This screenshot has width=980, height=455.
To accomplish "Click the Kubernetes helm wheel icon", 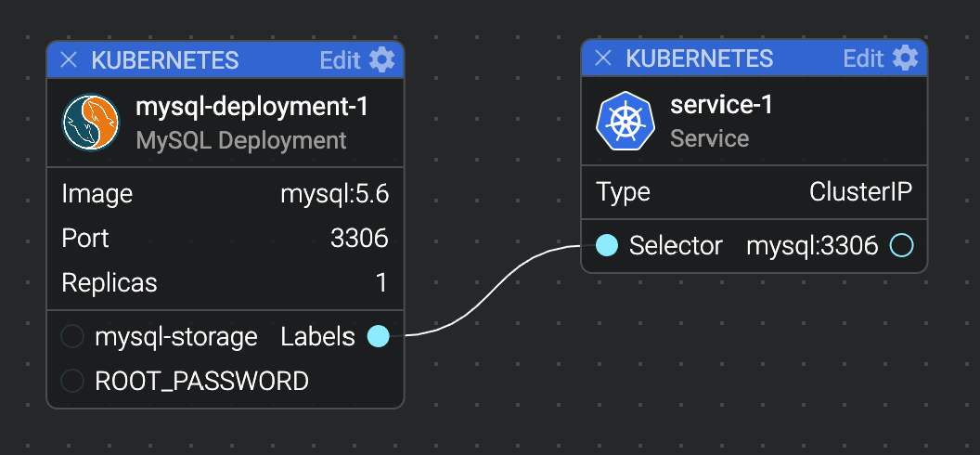I will click(x=625, y=122).
